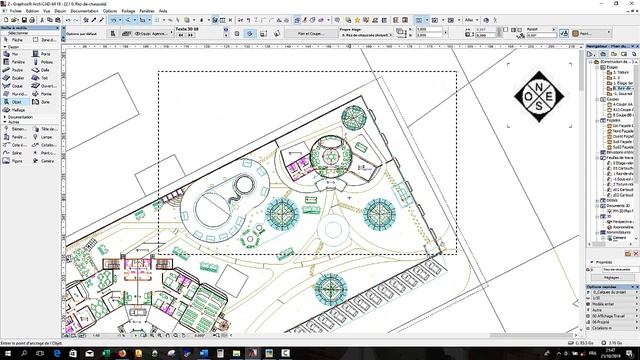
Task: Choose the Spline tool
Action: pyautogui.click(x=13, y=153)
